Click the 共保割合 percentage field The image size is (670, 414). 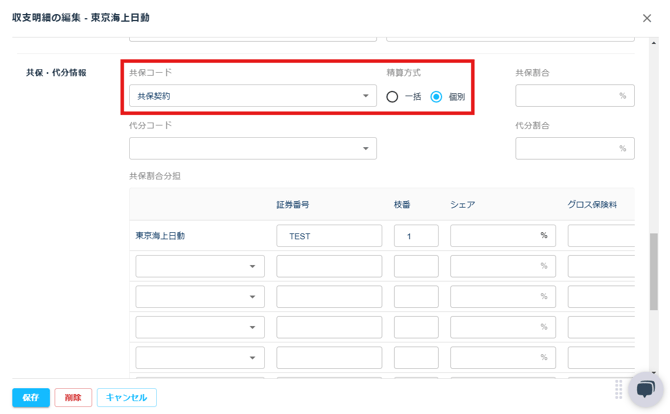(x=574, y=96)
